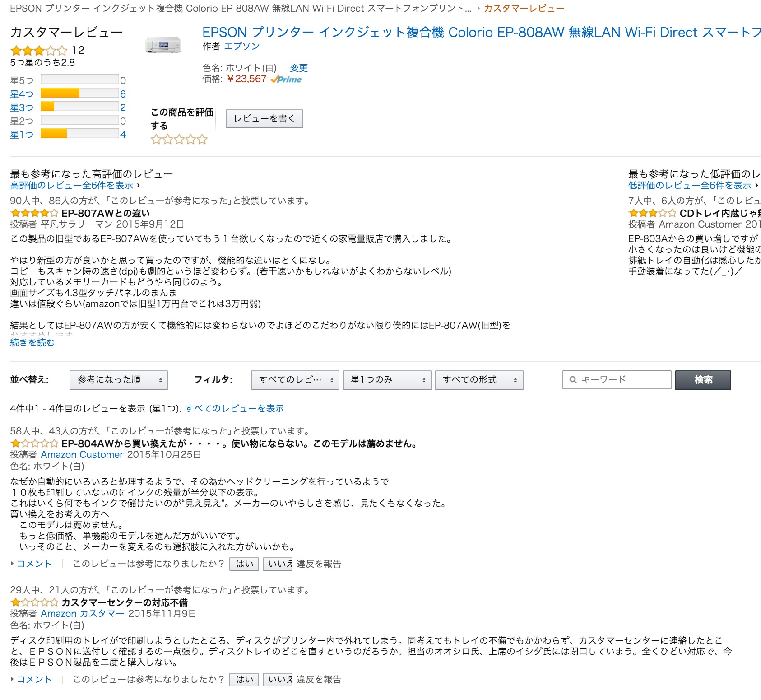Screen dimensions: 761x700
Task: Vote いいえ on the カスタマーセンター review
Action: click(278, 680)
